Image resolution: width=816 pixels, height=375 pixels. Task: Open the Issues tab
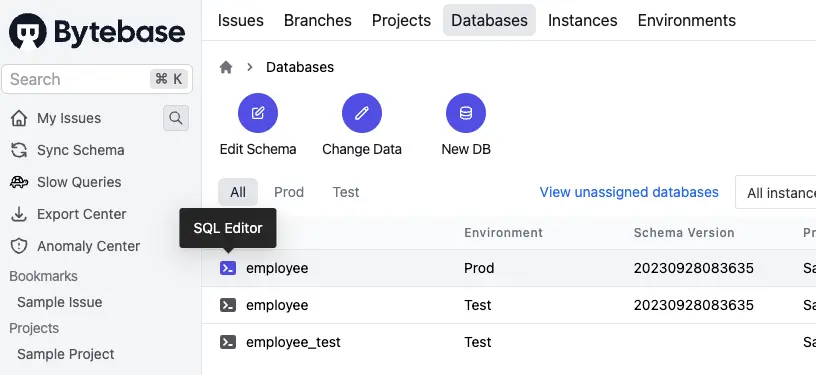(240, 20)
